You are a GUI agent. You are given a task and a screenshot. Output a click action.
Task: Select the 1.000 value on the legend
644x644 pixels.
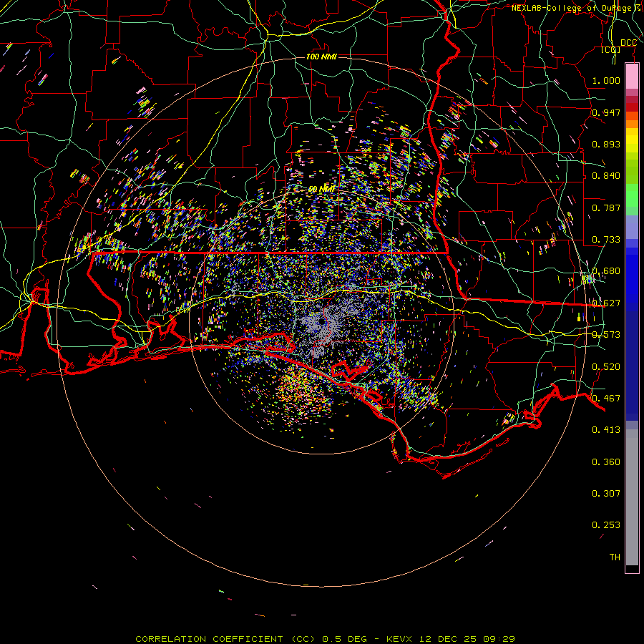pyautogui.click(x=606, y=80)
